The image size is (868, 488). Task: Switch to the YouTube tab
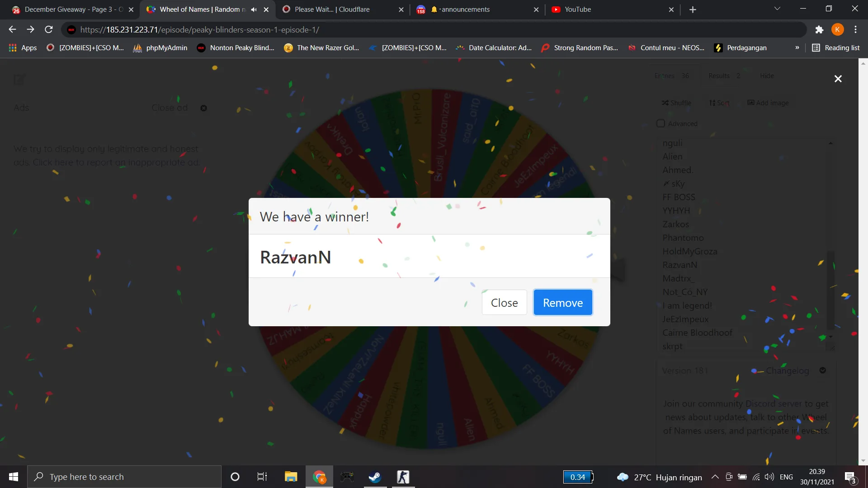point(613,9)
